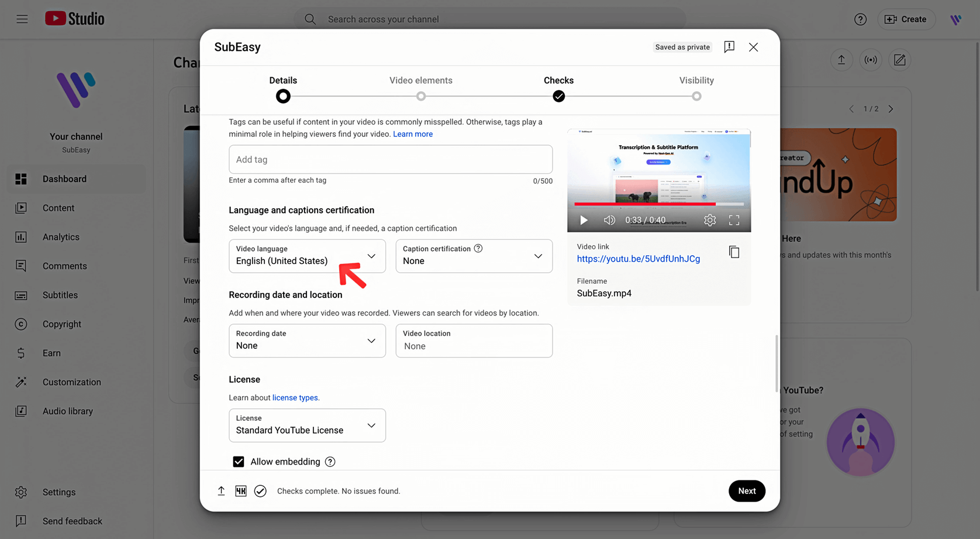Open the account avatar menu

pyautogui.click(x=955, y=19)
